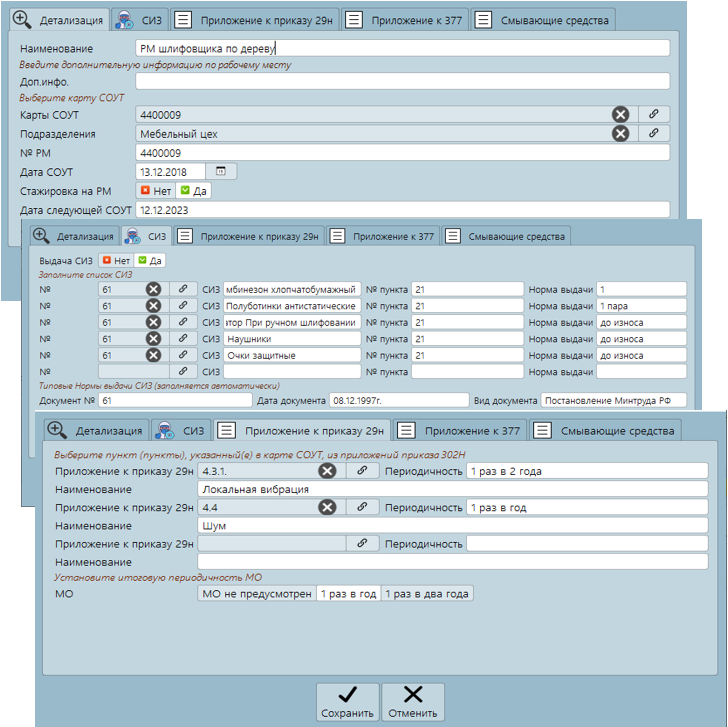The image size is (728, 727).
Task: Open Смывающие средства tab in bottom window
Action: pos(605,430)
